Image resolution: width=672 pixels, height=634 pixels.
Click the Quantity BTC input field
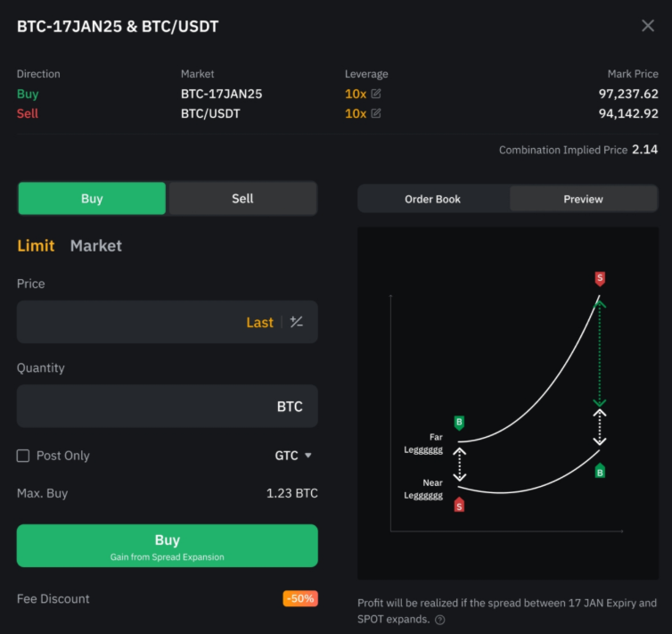(x=143, y=406)
